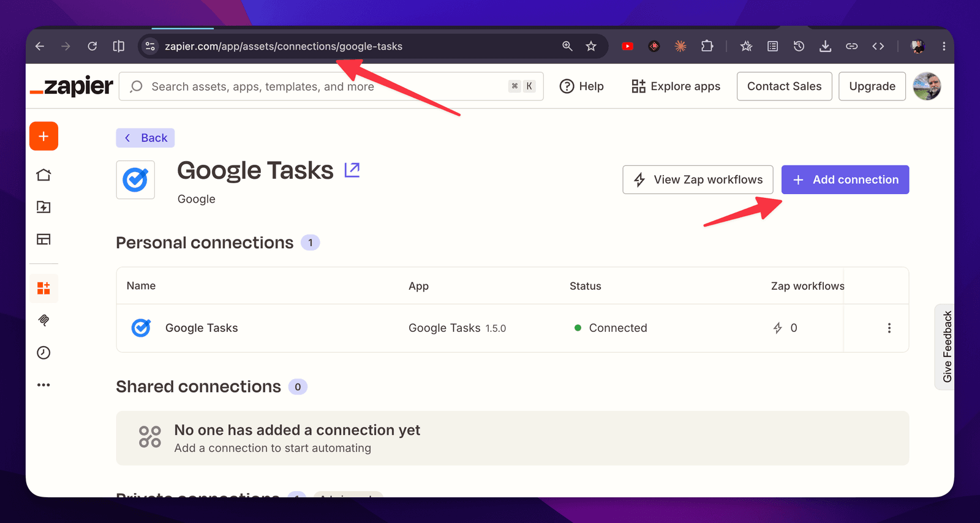Screen dimensions: 980x523
Task: Expand the three-dot More menu in sidebar
Action: [43, 385]
